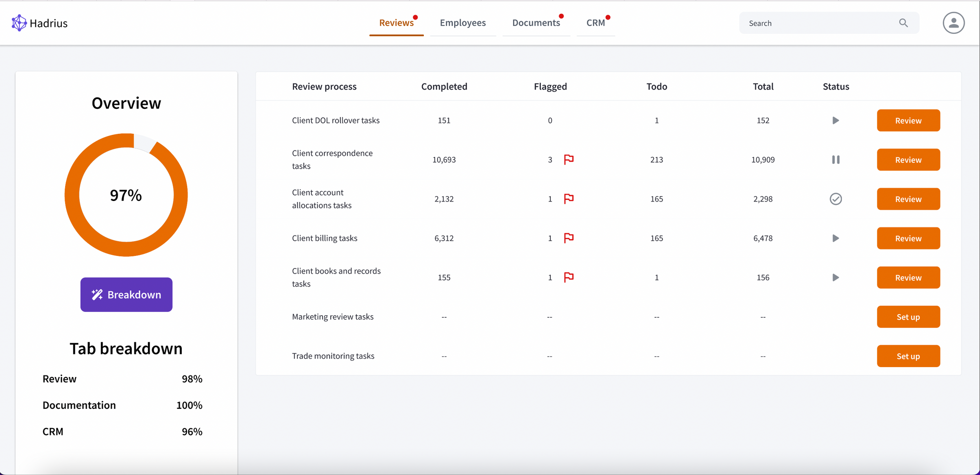Click the checkmark status icon for Client account allocations
Image resolution: width=980 pixels, height=475 pixels.
click(x=836, y=199)
